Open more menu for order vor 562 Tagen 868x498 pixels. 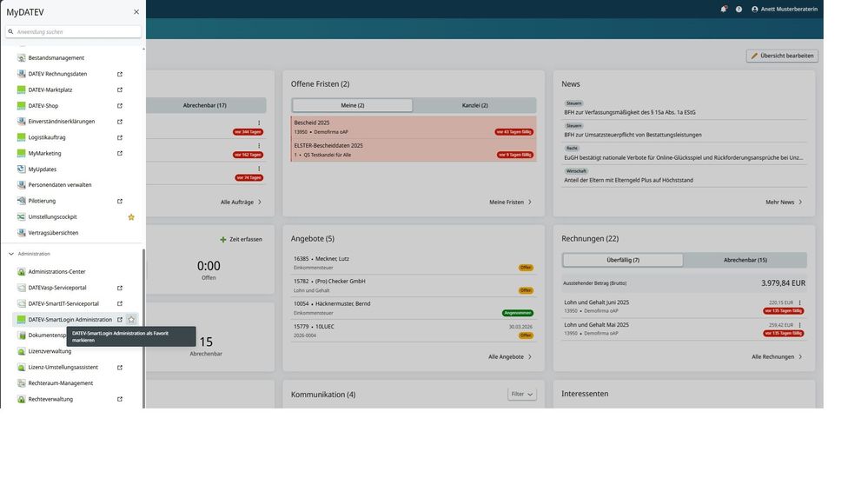[259, 146]
